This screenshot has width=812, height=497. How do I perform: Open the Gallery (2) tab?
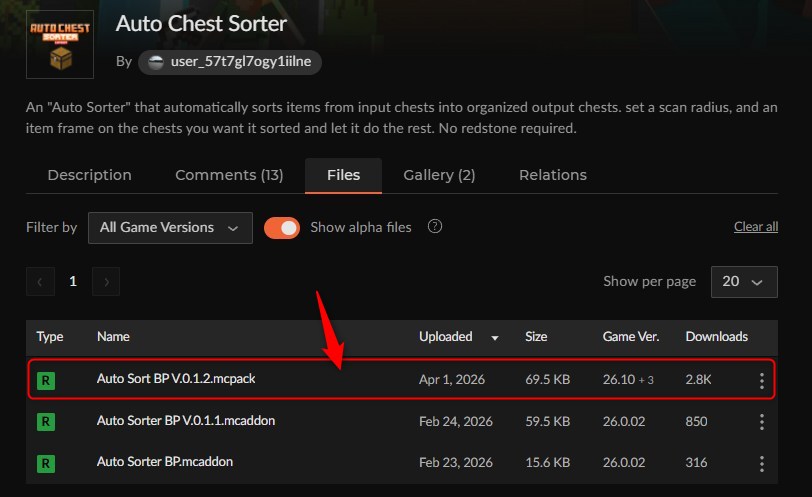pos(439,176)
